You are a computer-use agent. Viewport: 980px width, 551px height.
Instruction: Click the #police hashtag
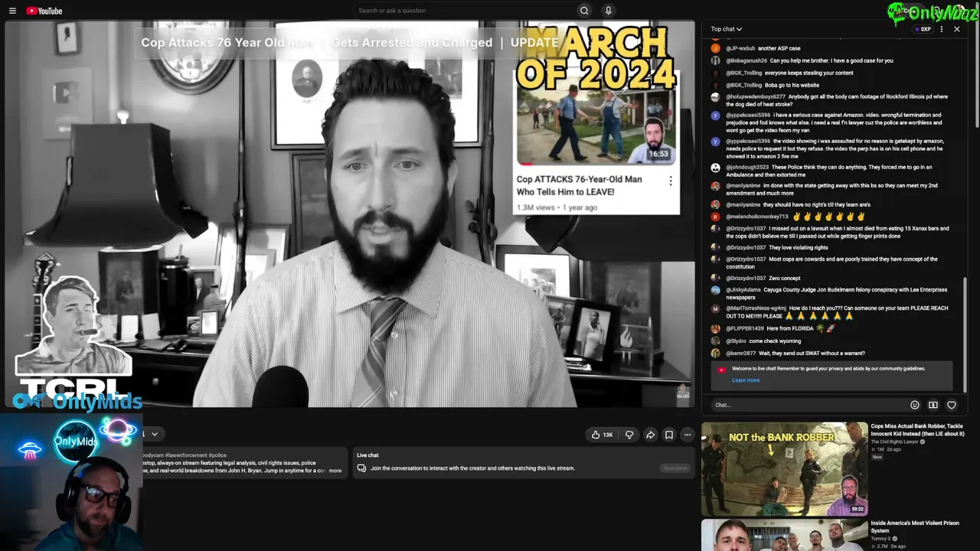click(x=217, y=455)
